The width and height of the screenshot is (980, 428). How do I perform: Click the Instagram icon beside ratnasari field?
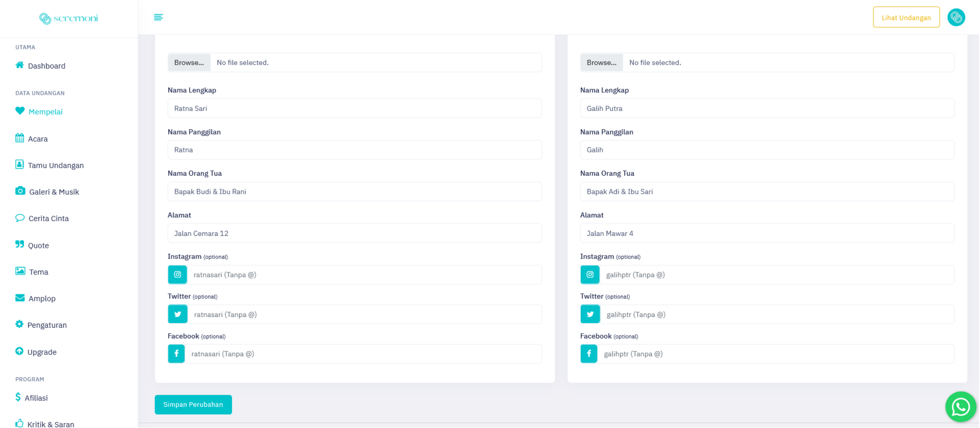click(x=177, y=275)
